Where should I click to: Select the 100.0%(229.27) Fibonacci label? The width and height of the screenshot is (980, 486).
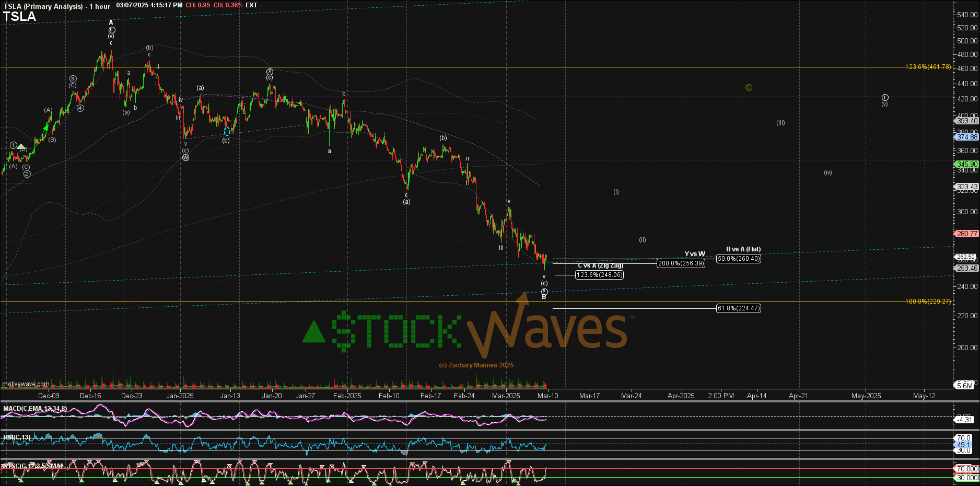(928, 302)
